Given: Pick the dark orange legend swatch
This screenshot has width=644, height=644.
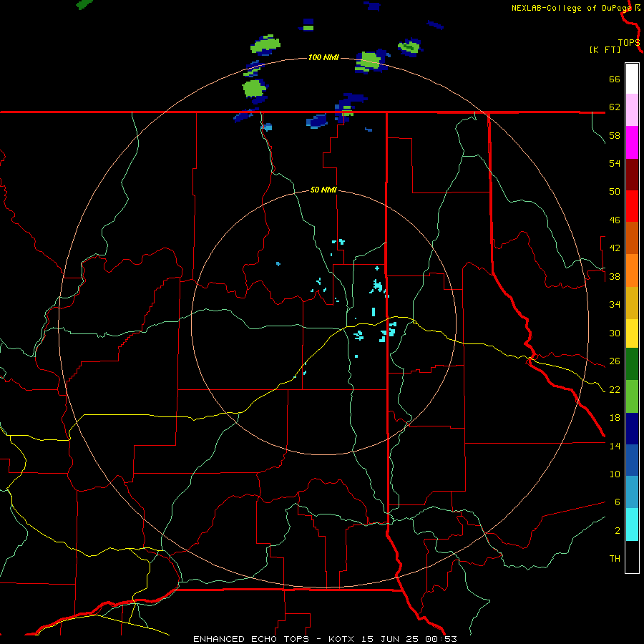Looking at the screenshot, I should (x=632, y=238).
